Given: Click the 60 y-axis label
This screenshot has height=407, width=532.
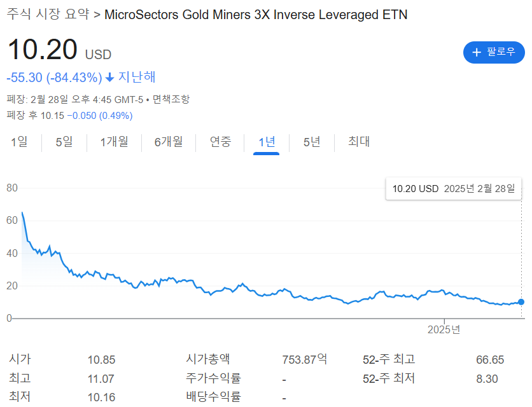Looking at the screenshot, I should pyautogui.click(x=12, y=221).
